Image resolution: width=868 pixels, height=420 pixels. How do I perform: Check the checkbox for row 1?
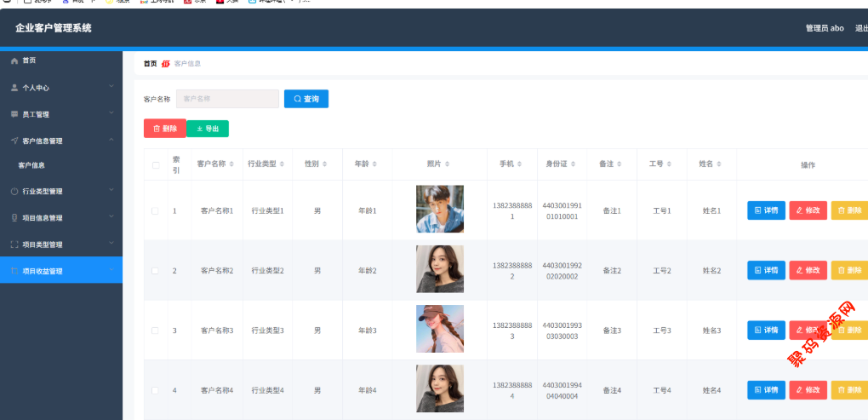tap(155, 210)
